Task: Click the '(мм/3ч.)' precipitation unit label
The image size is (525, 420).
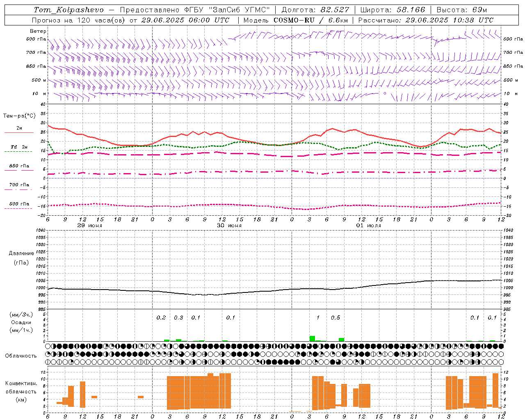Action: point(21,315)
